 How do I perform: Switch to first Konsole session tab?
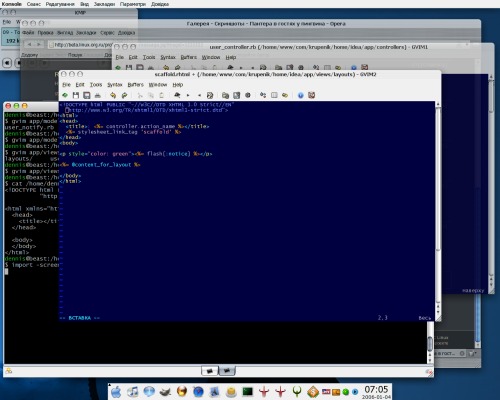pos(210,371)
